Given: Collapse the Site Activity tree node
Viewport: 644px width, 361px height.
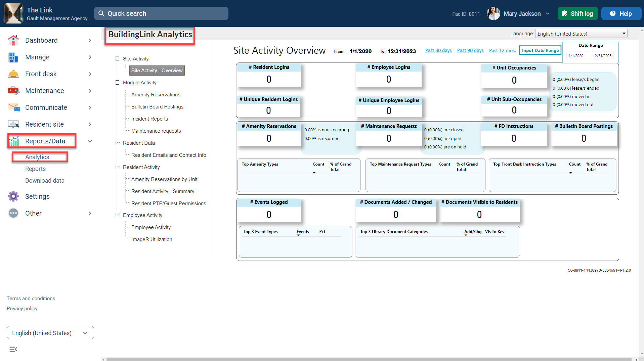Looking at the screenshot, I should tap(118, 58).
